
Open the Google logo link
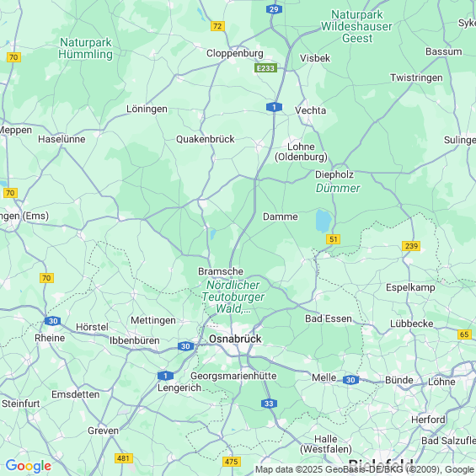coord(29,466)
